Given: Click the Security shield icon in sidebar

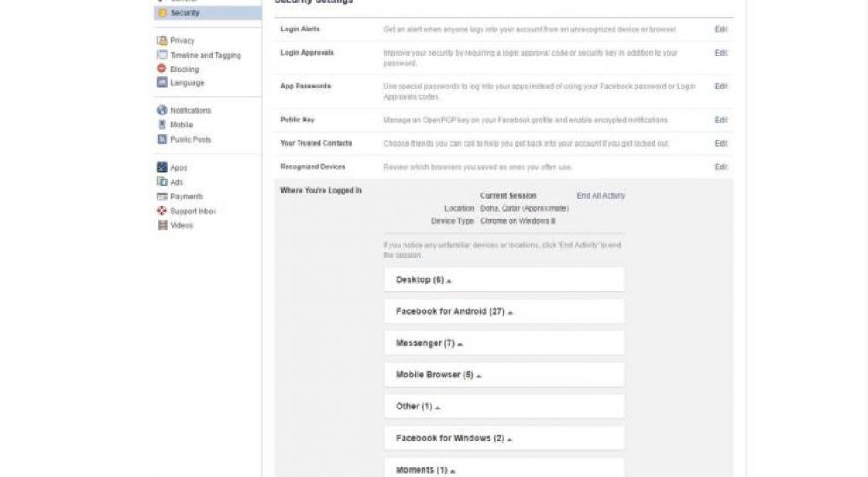Looking at the screenshot, I should [x=162, y=13].
